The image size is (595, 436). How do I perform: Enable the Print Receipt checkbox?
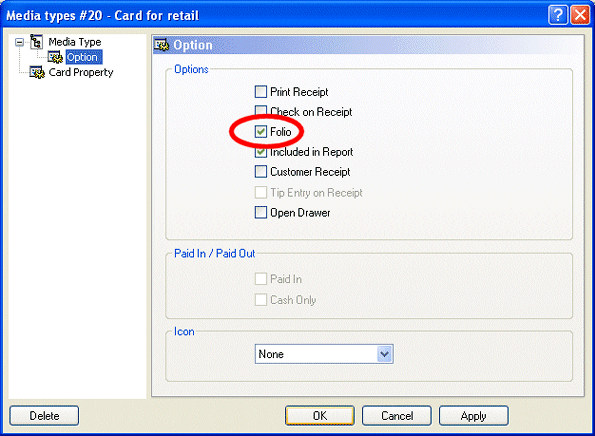261,91
